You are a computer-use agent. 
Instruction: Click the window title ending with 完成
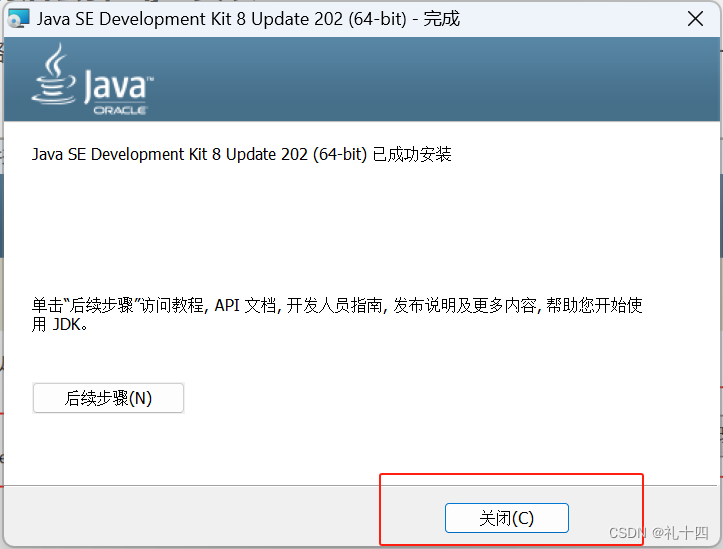click(248, 19)
